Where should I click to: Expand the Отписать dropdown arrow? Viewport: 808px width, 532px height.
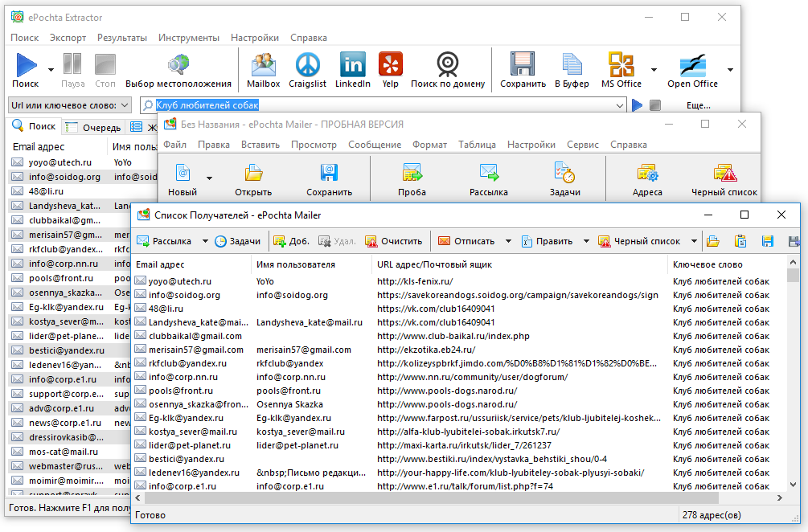coord(508,241)
